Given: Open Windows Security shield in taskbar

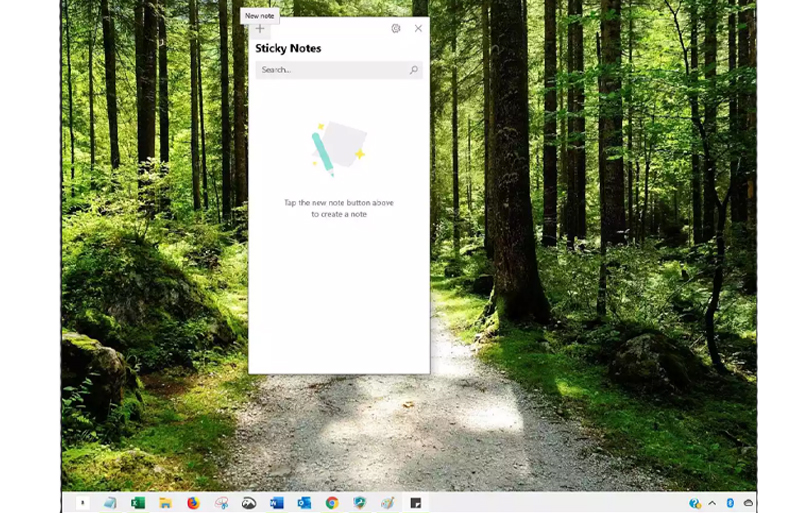Looking at the screenshot, I should (360, 503).
